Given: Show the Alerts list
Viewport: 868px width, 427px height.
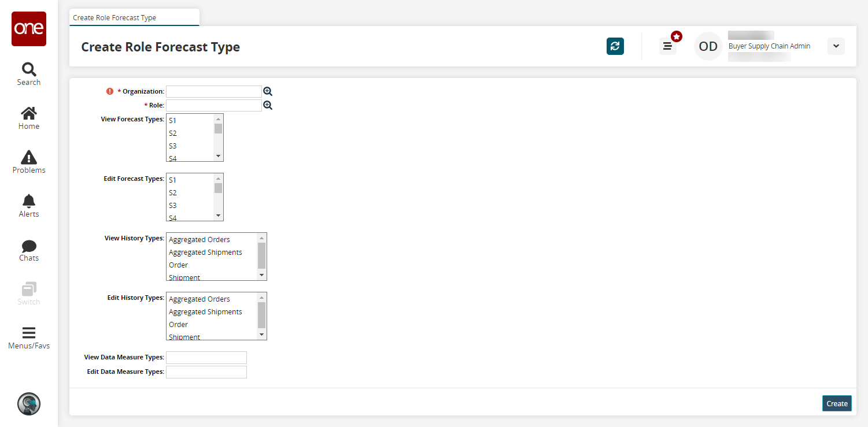Looking at the screenshot, I should coord(29,206).
